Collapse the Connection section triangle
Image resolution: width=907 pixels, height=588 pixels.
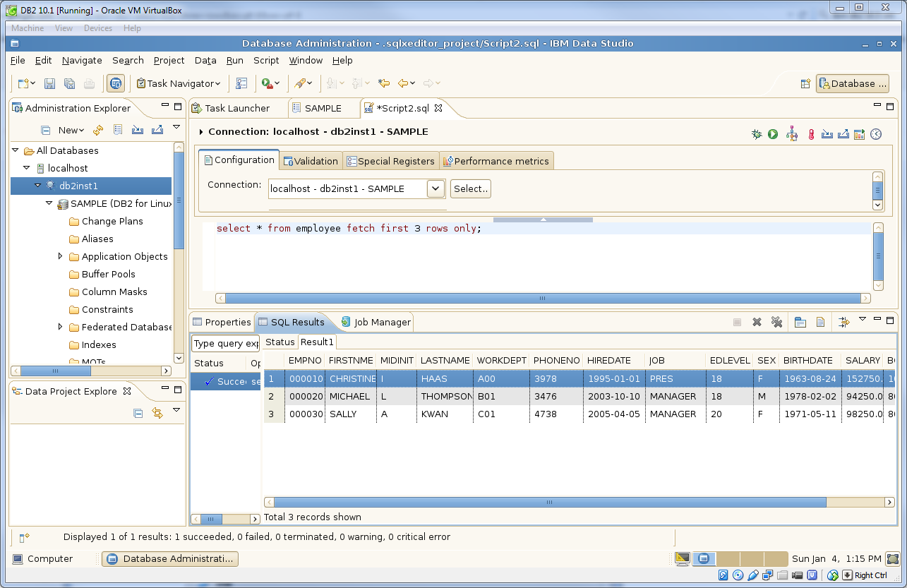tap(201, 132)
